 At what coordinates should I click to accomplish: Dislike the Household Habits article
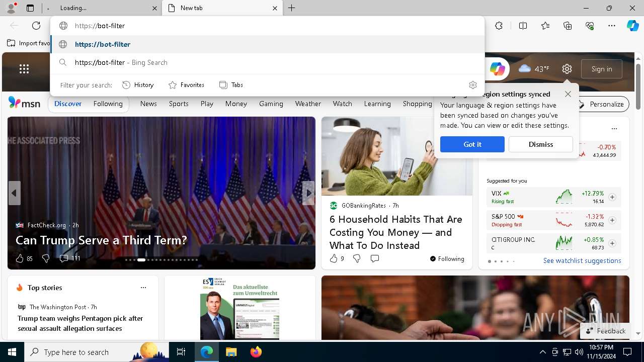point(357,258)
